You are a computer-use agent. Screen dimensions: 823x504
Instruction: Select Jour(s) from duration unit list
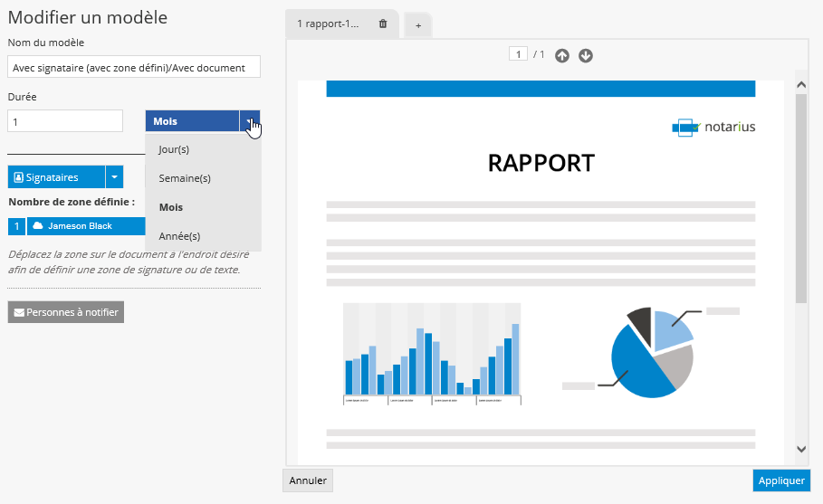coord(174,149)
